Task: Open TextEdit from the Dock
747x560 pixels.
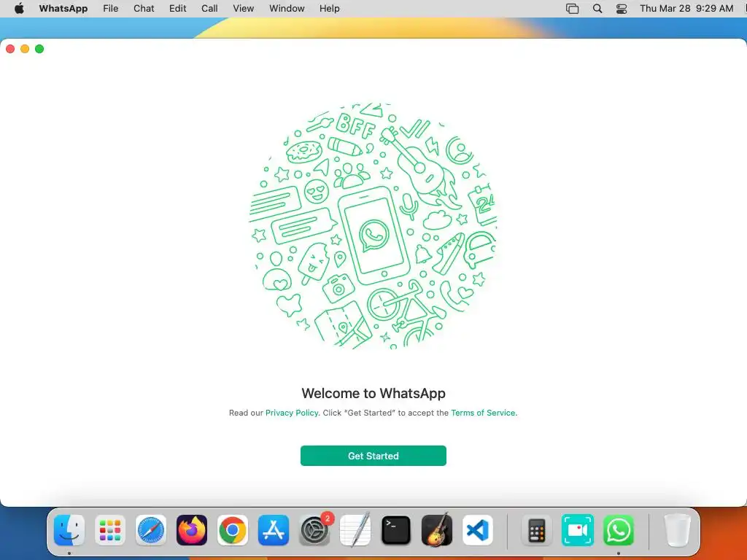Action: (355, 530)
